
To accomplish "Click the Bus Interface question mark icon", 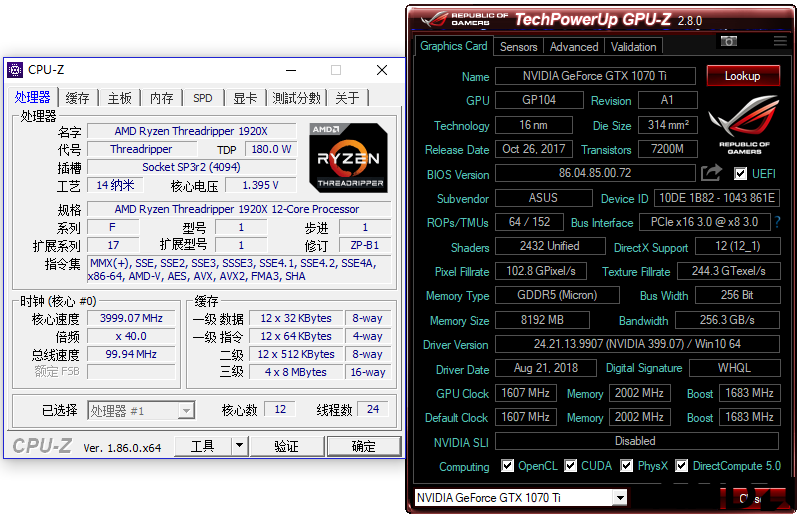I will coord(777,222).
